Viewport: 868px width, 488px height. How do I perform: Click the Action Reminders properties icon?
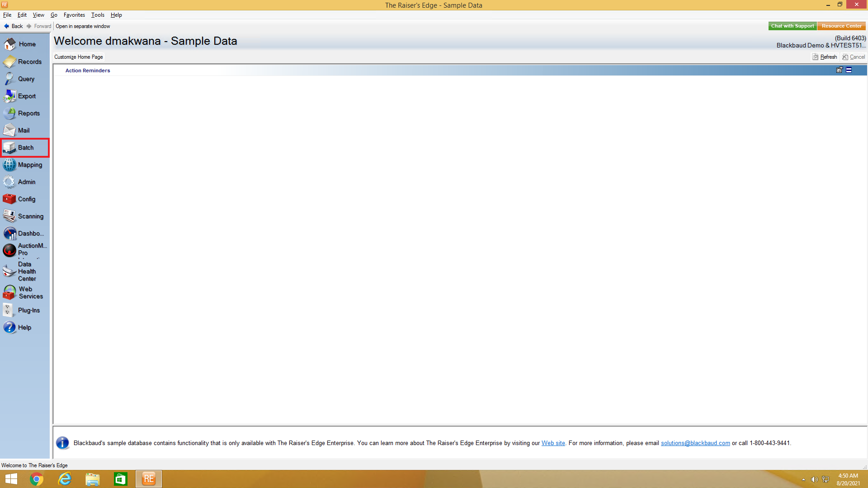(840, 70)
